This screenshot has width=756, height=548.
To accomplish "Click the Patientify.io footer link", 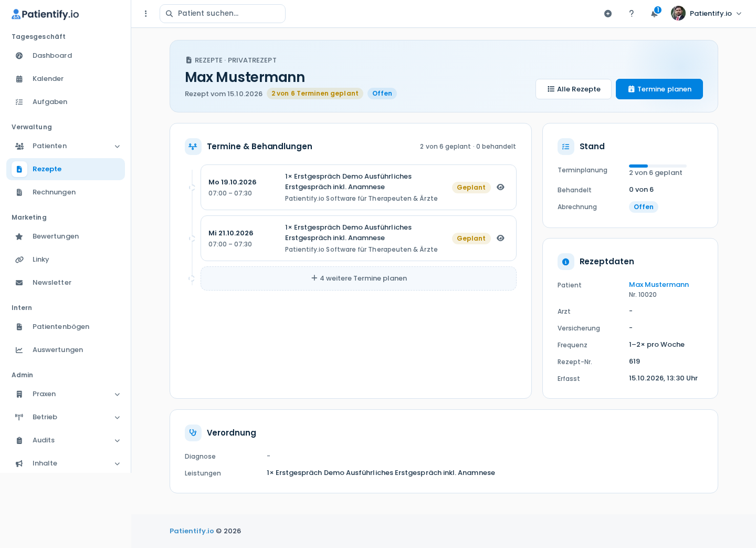I will 192,531.
